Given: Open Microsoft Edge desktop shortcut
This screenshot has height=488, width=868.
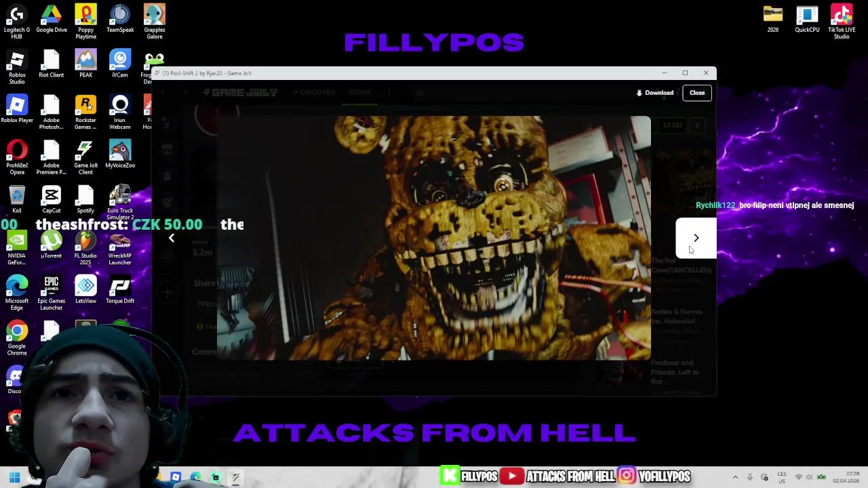Looking at the screenshot, I should tap(17, 293).
